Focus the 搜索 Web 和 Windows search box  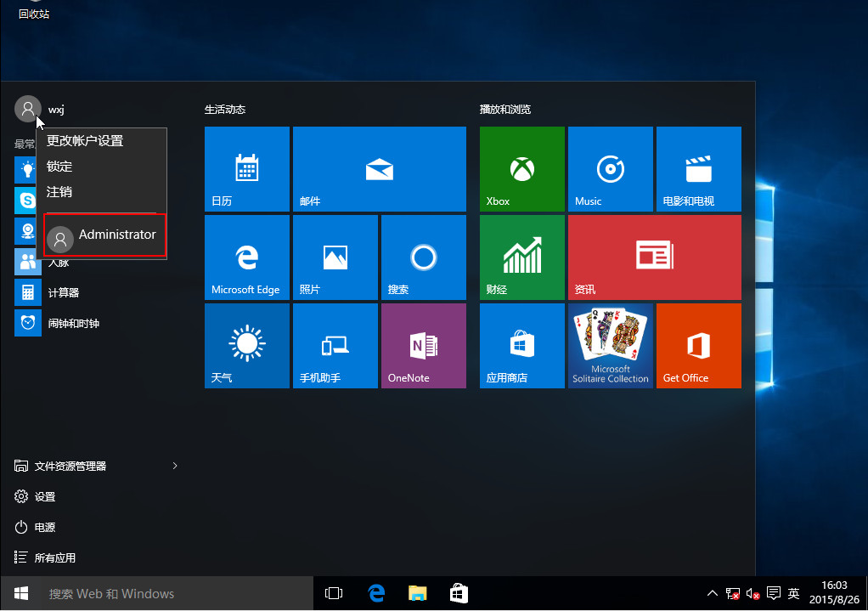click(178, 593)
